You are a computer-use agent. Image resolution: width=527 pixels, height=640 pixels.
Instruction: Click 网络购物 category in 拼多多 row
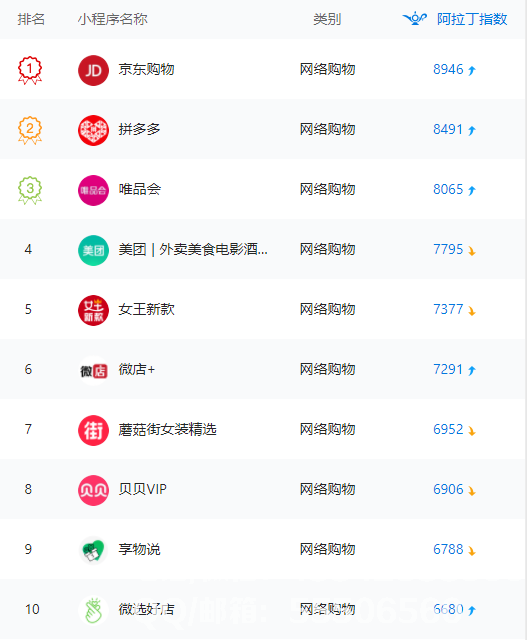(327, 129)
